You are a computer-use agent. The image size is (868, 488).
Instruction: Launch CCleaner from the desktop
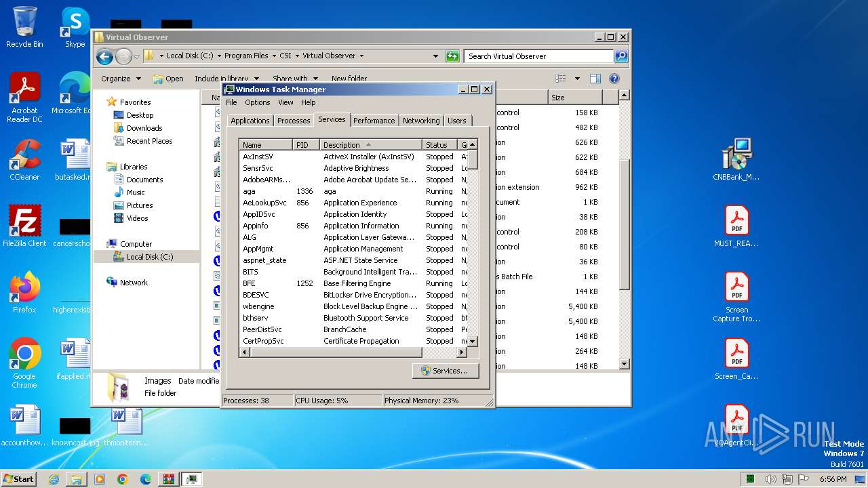click(24, 160)
